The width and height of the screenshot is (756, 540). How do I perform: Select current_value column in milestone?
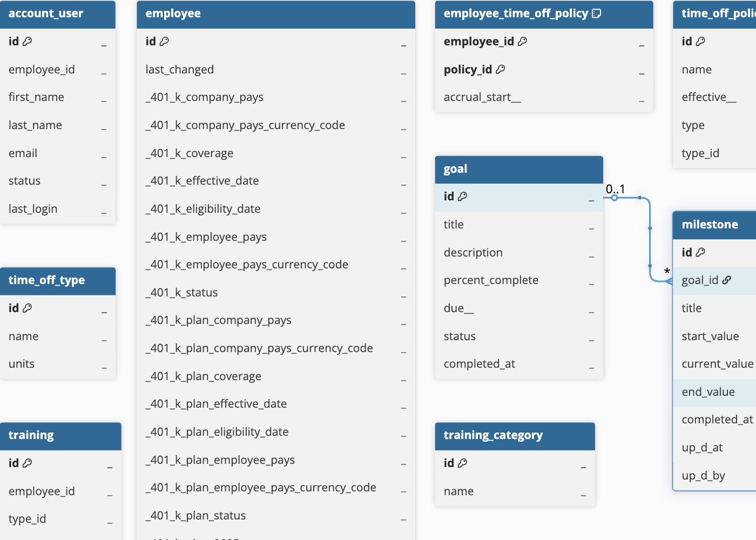pos(714,364)
